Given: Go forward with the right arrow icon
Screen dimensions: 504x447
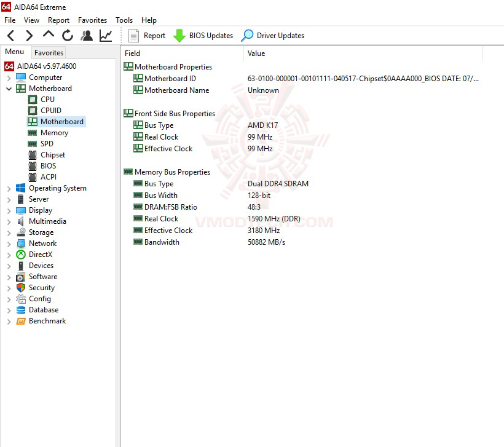Looking at the screenshot, I should tap(30, 36).
